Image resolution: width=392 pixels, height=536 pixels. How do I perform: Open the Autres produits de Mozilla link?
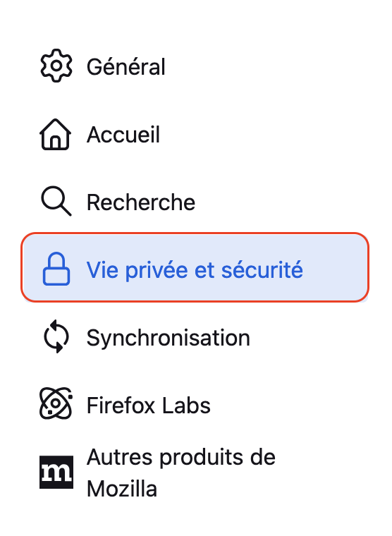coord(180,473)
